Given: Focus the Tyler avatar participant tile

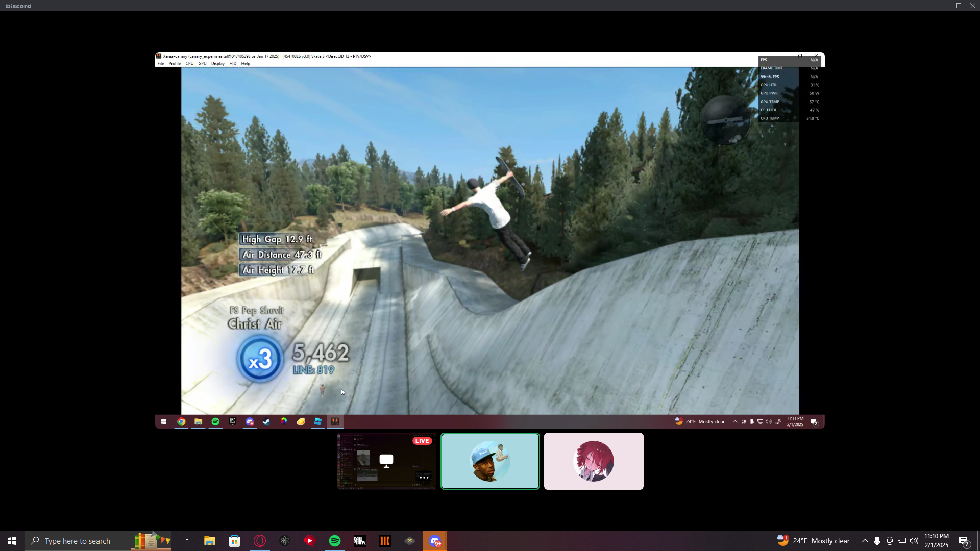Looking at the screenshot, I should 490,461.
